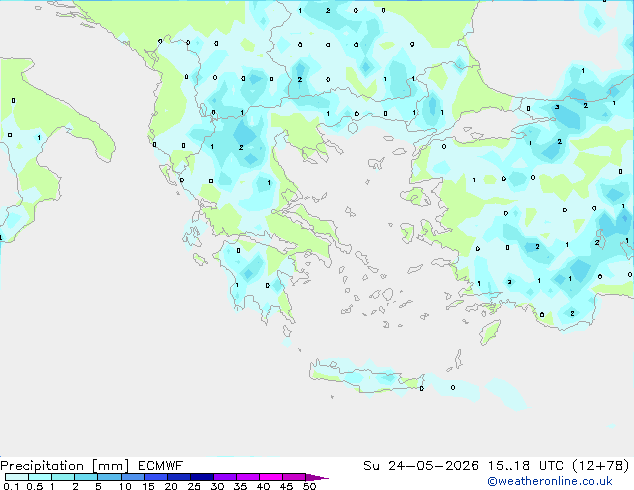Click the legend arrow tip above 50 mm
This screenshot has height=490, width=634.
317,477
